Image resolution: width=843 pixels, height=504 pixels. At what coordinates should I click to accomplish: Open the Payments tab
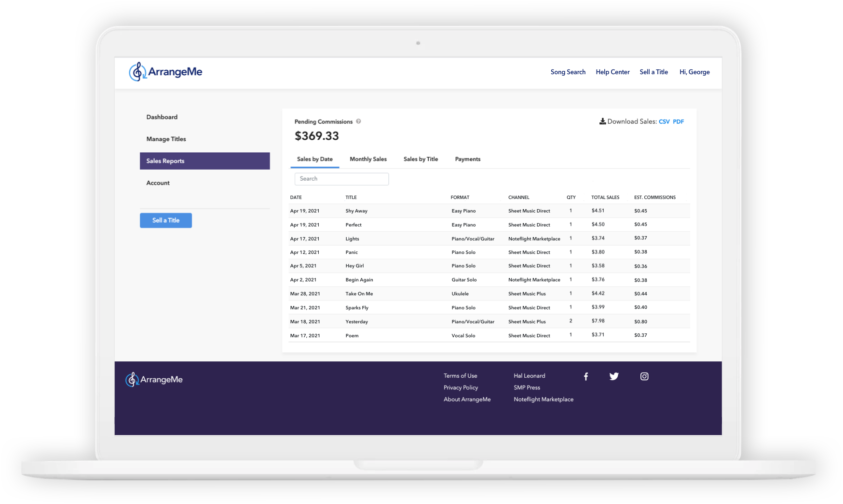(x=467, y=159)
